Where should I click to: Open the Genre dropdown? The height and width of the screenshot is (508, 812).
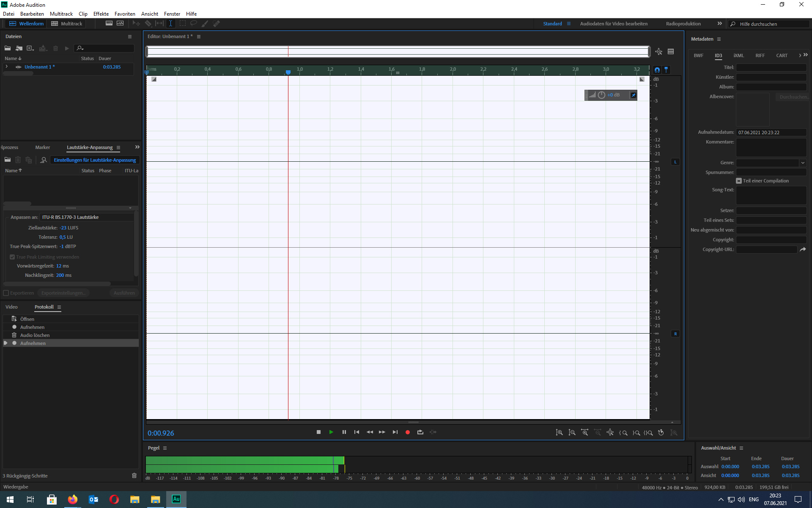(x=802, y=163)
